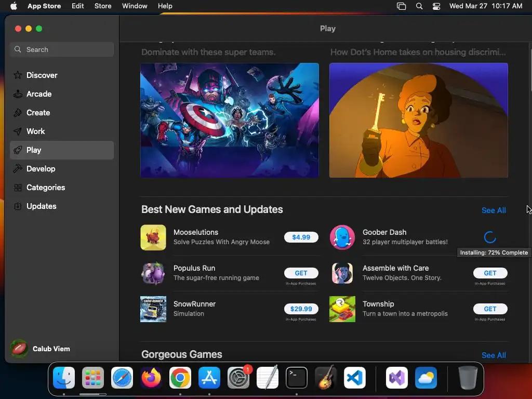The height and width of the screenshot is (399, 532).
Task: Open TextEdit from the Dock
Action: (x=268, y=378)
